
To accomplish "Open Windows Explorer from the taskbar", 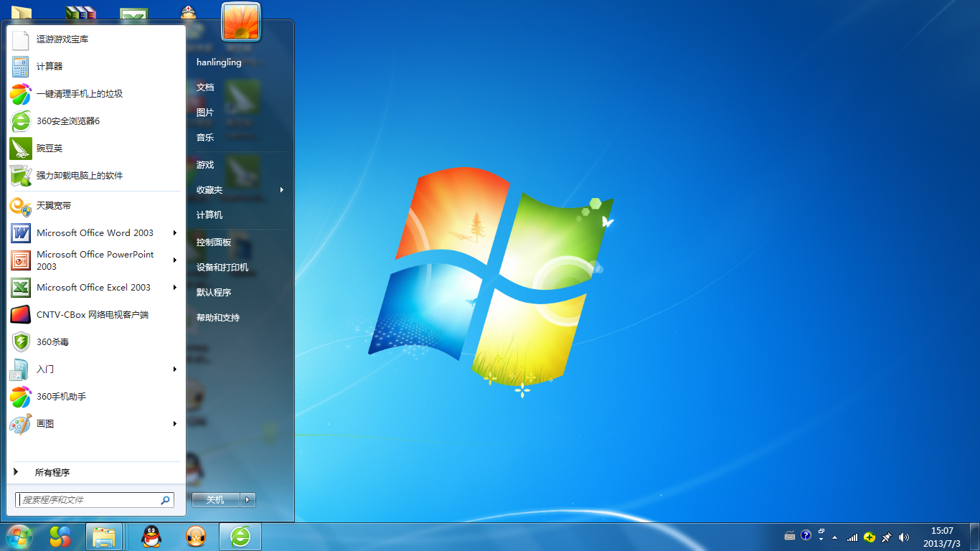I will click(x=104, y=537).
